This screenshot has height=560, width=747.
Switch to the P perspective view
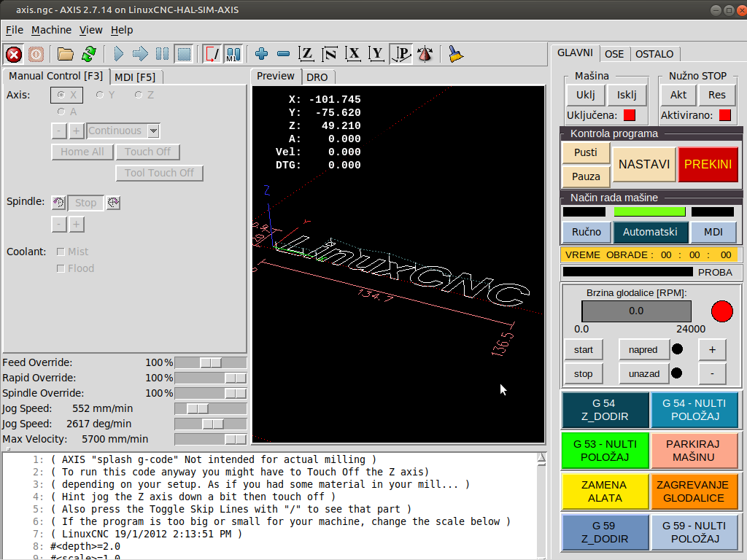400,54
